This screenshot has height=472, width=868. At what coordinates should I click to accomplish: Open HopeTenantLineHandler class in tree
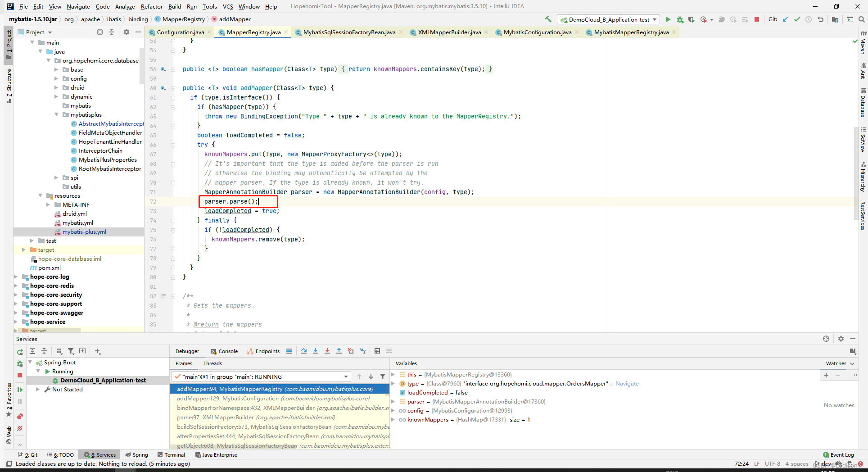(110, 142)
